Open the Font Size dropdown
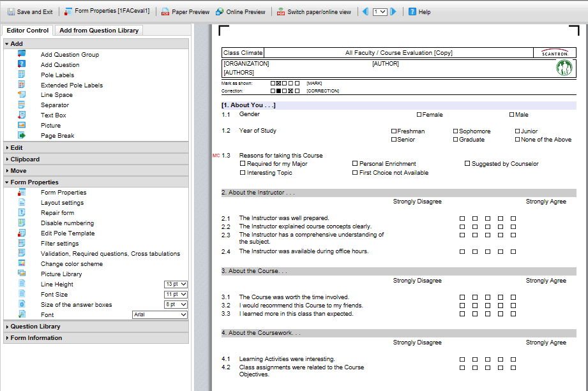The height and width of the screenshot is (391, 588). click(x=176, y=295)
